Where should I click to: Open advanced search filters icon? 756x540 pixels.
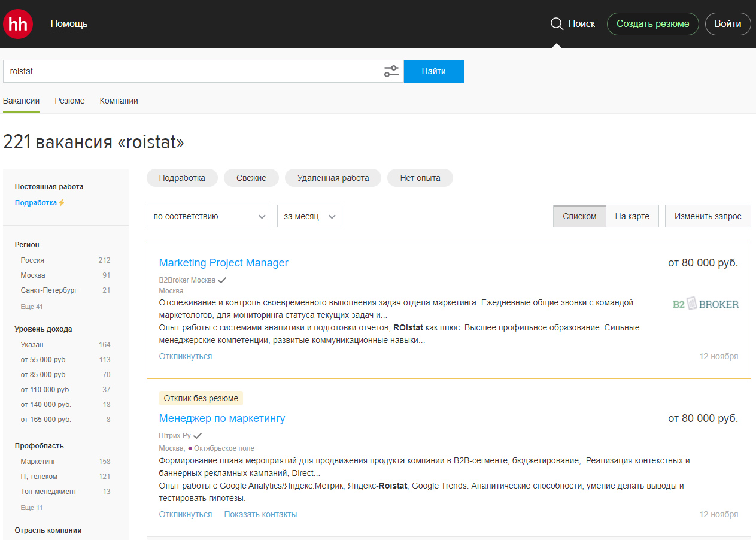point(391,71)
